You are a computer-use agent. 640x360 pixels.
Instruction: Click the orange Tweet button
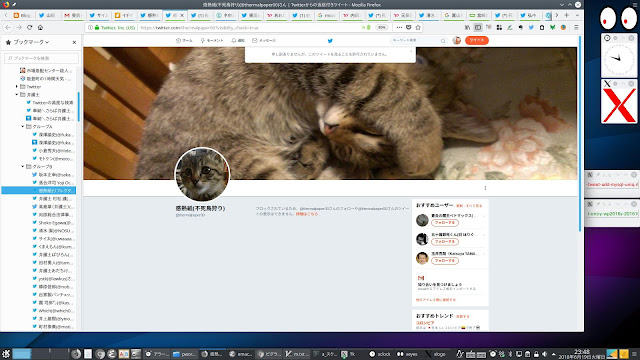click(477, 40)
